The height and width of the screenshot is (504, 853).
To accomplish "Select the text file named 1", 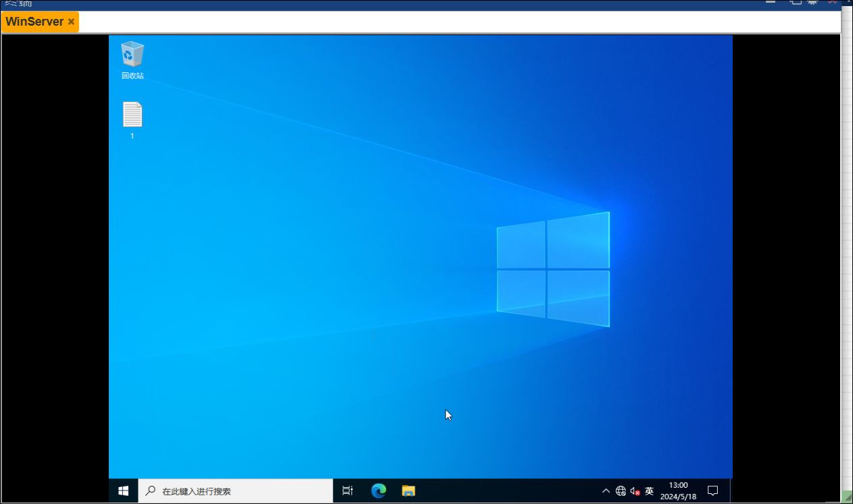I will click(132, 120).
